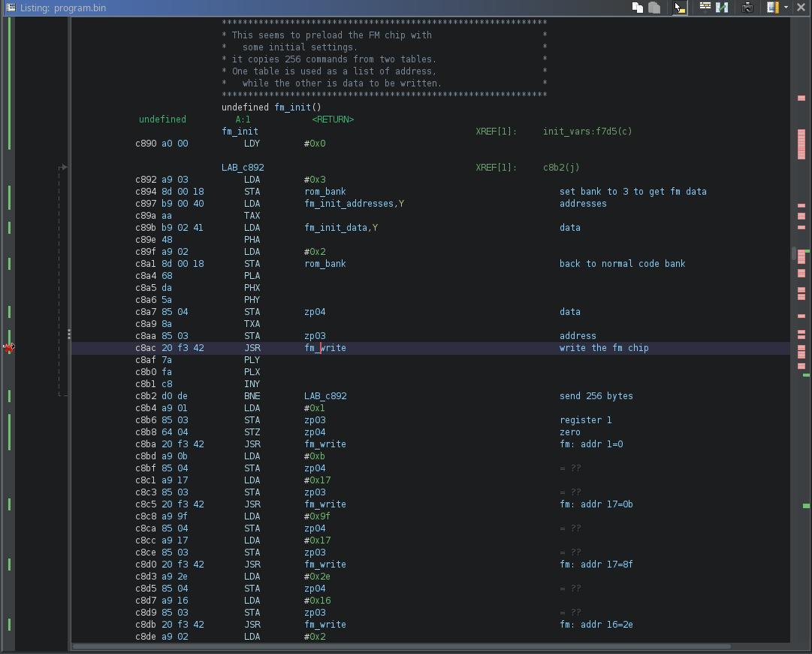
Task: Click the Listing window icon in title bar
Action: click(x=11, y=8)
